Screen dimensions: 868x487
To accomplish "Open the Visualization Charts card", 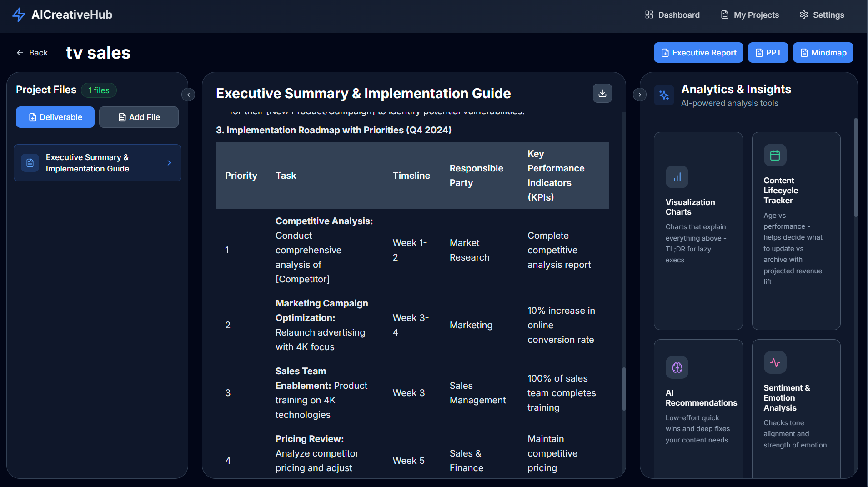I will pyautogui.click(x=698, y=231).
